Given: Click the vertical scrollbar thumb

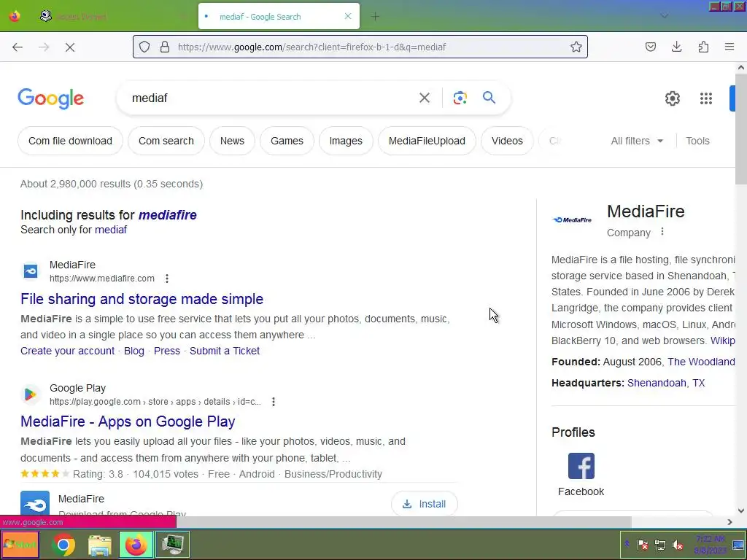Looking at the screenshot, I should click(741, 128).
